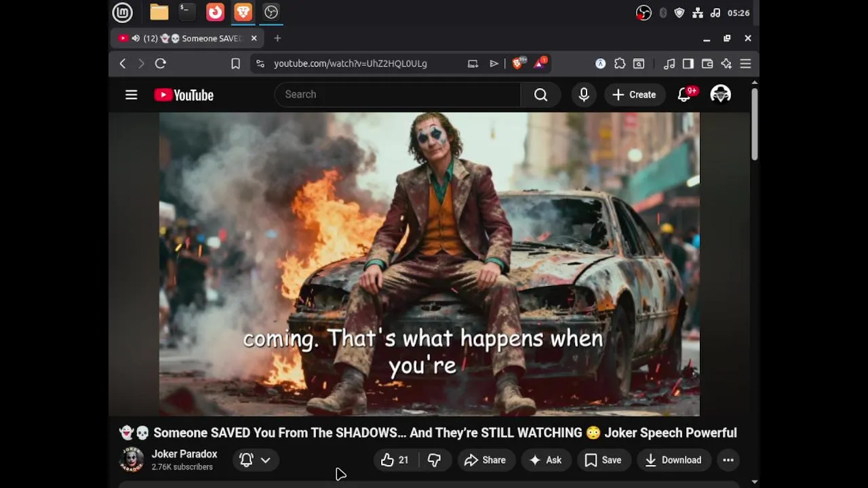
Task: Launch the file manager from panel
Action: (x=159, y=12)
